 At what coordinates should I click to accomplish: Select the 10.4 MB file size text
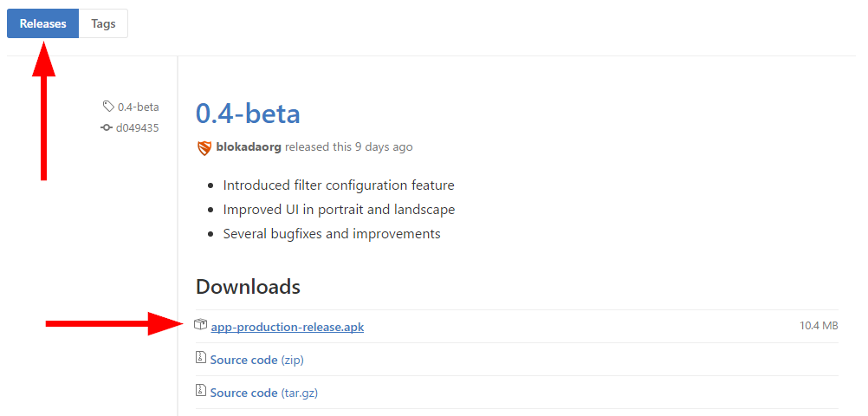click(819, 326)
